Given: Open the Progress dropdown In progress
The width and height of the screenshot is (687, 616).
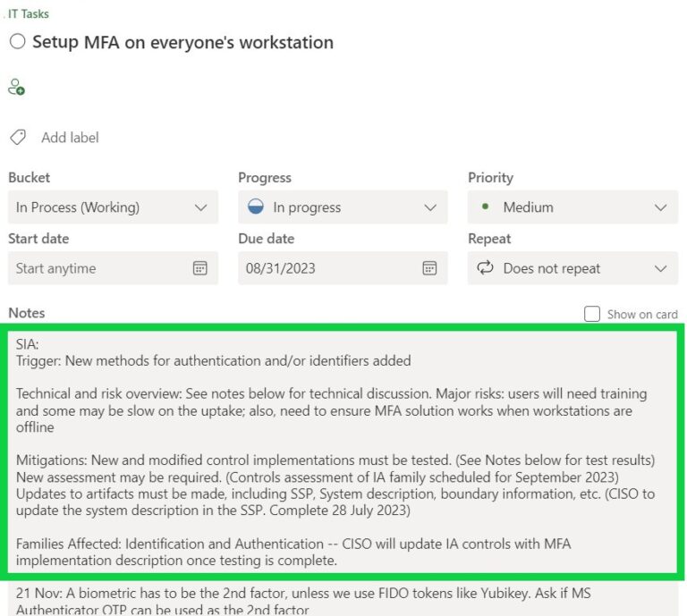Looking at the screenshot, I should tap(343, 207).
